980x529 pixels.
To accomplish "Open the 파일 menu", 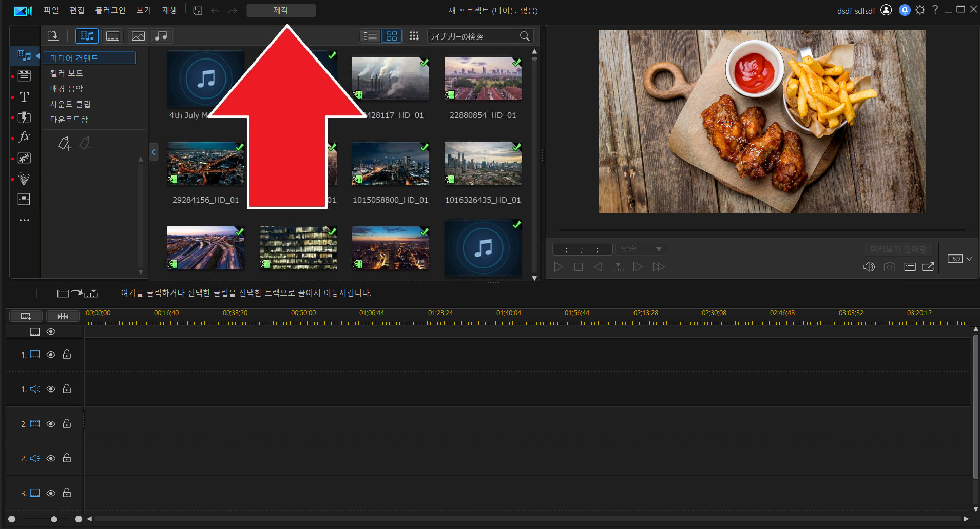I will click(x=51, y=10).
